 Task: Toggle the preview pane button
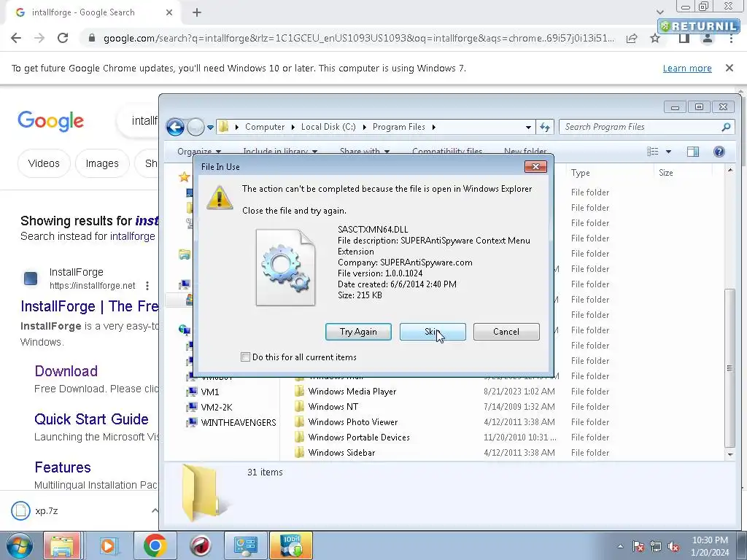click(x=693, y=152)
